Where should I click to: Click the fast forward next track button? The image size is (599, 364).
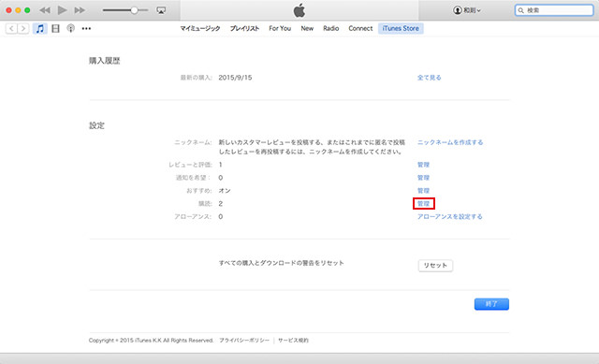[x=80, y=10]
